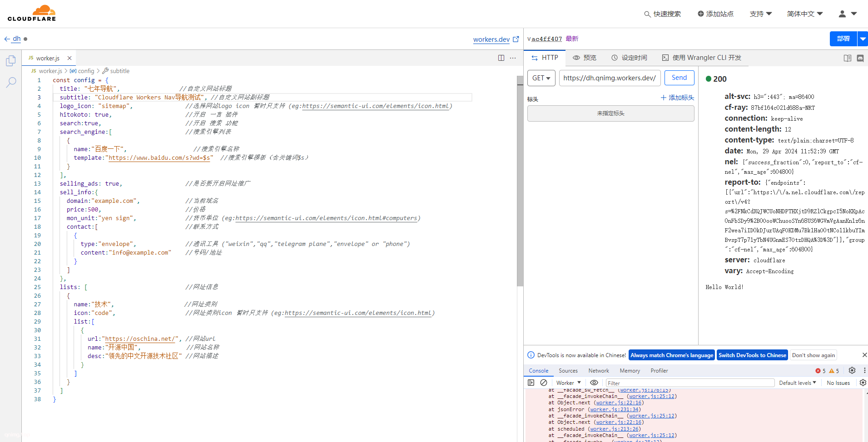Toggle the console sidebar

pyautogui.click(x=531, y=383)
